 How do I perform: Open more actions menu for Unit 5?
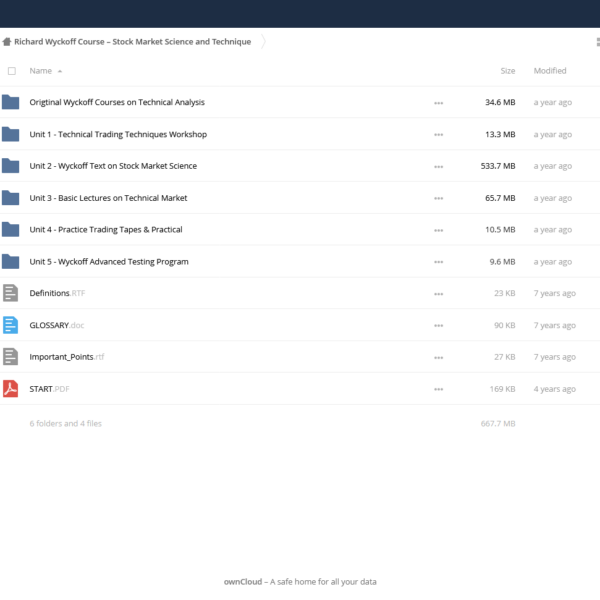pos(439,262)
